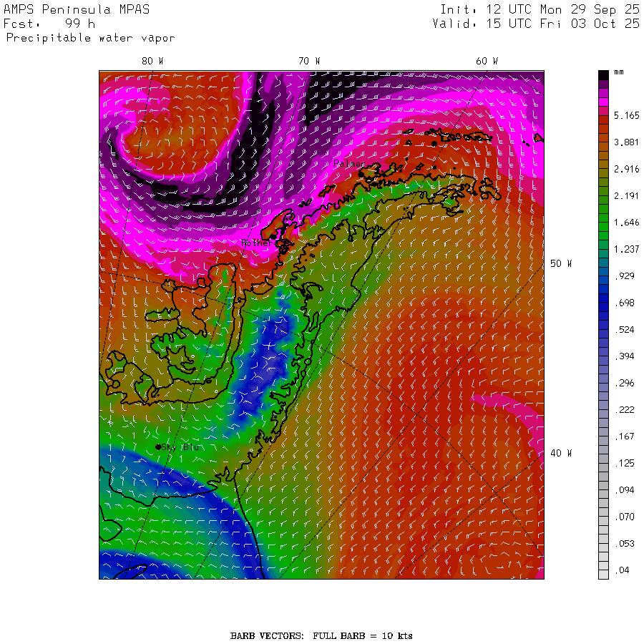
Task: Click the Rothera station marker dot
Action: (273, 236)
